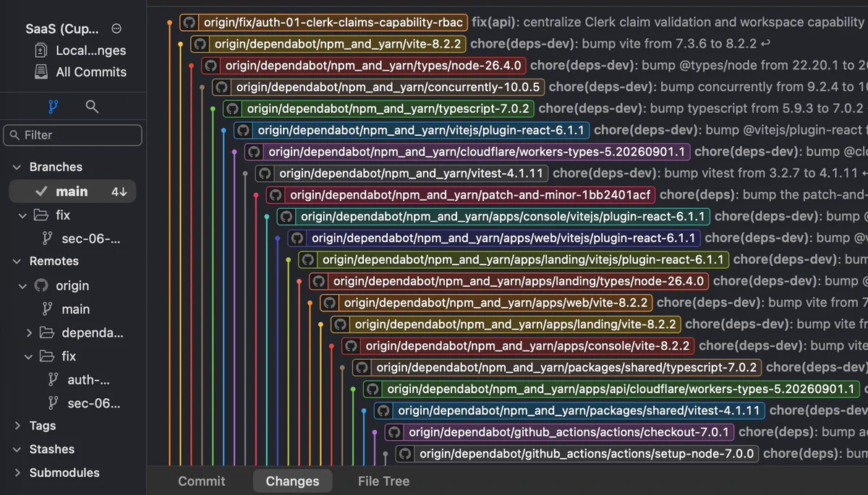Click the GitHub icon next to origin in sidebar

[41, 285]
